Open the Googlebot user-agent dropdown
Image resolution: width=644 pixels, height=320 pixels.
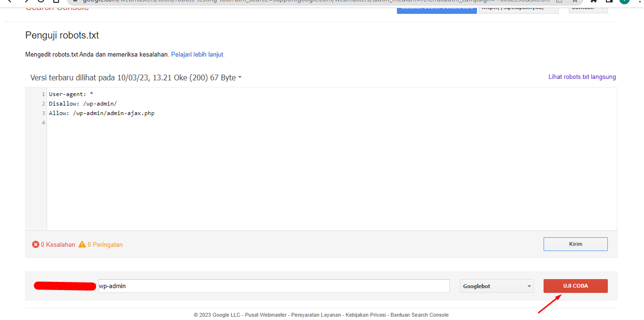tap(496, 286)
